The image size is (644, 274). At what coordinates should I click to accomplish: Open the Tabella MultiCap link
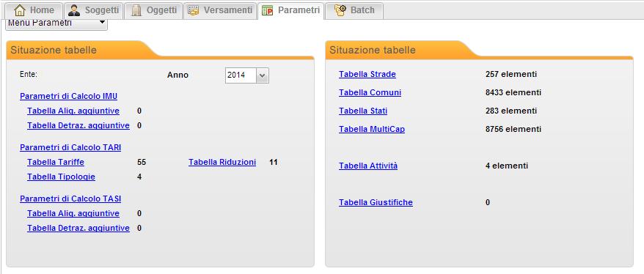pos(372,129)
